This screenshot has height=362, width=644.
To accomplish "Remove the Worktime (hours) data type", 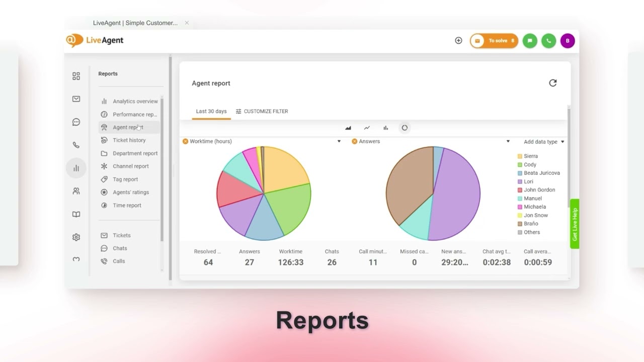I will 186,141.
